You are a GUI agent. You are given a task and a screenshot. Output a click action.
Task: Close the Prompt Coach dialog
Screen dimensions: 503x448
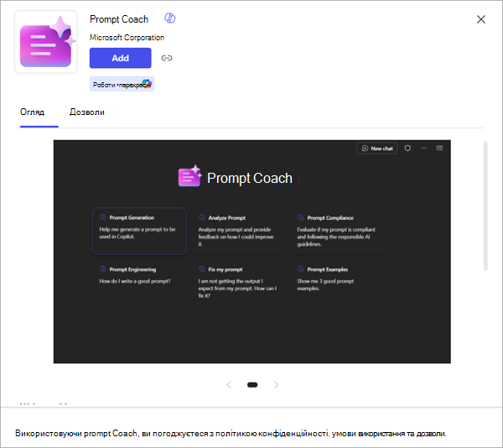coord(480,19)
